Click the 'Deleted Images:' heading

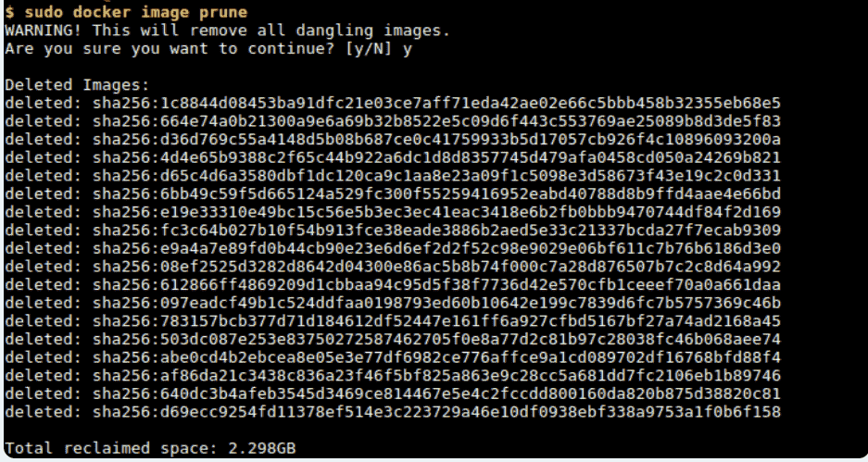[x=77, y=85]
